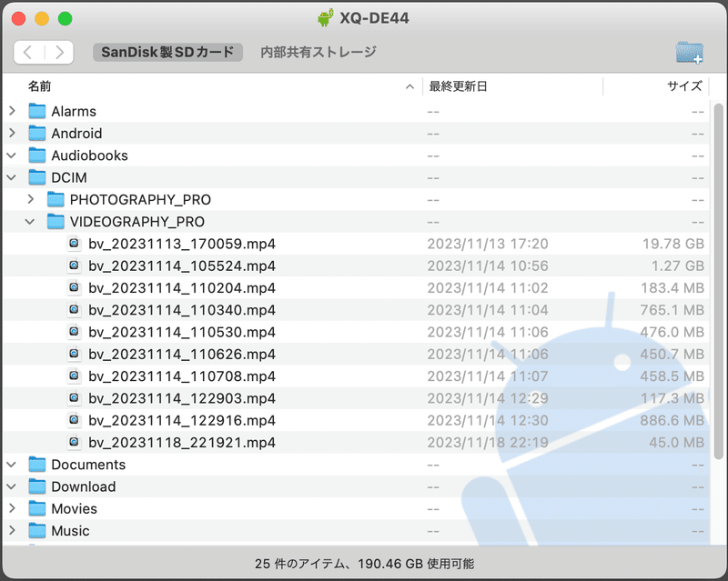
Task: Select the Android folder icon
Action: [x=37, y=133]
